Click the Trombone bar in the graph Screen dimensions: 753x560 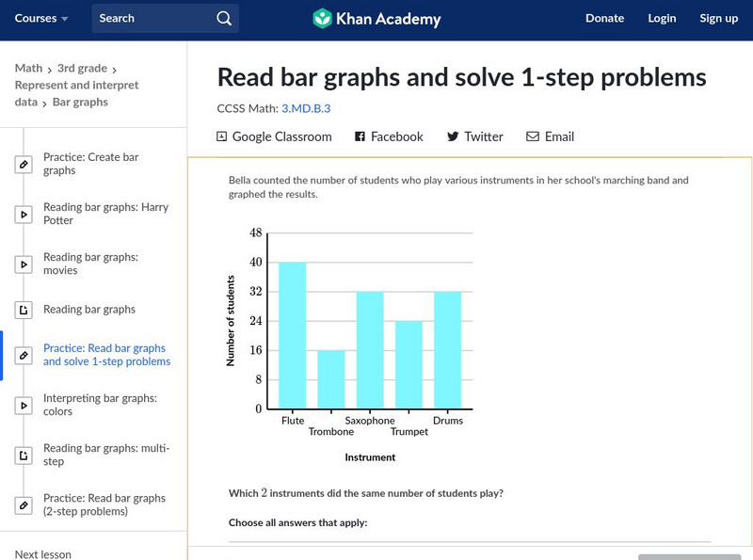coord(331,379)
